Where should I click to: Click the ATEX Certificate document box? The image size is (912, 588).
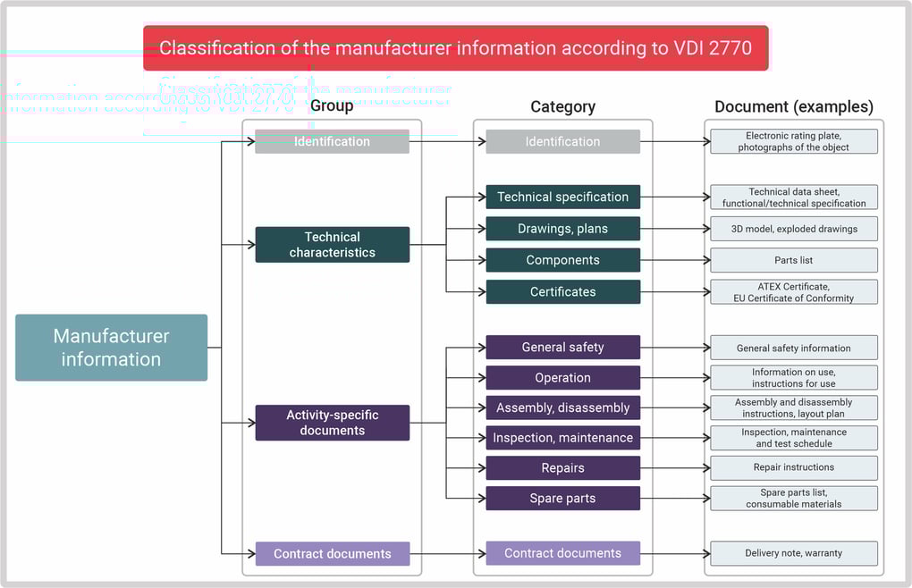click(x=794, y=291)
